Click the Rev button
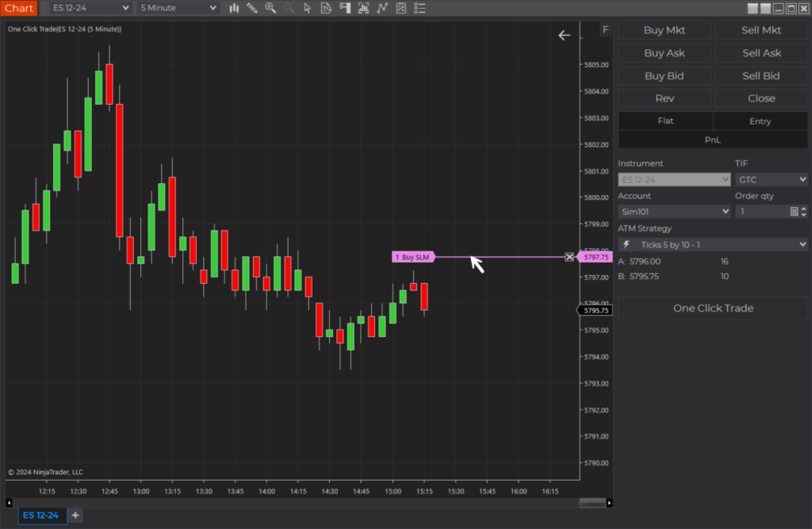Viewport: 812px width, 529px height. coord(664,98)
